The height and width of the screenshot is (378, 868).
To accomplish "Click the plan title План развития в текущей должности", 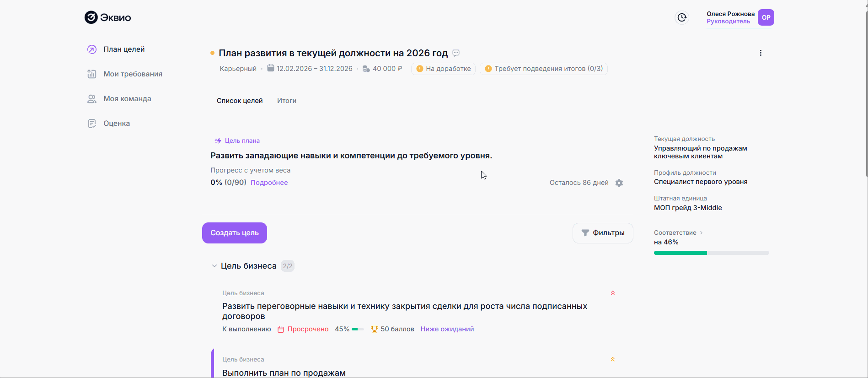I will [x=333, y=53].
